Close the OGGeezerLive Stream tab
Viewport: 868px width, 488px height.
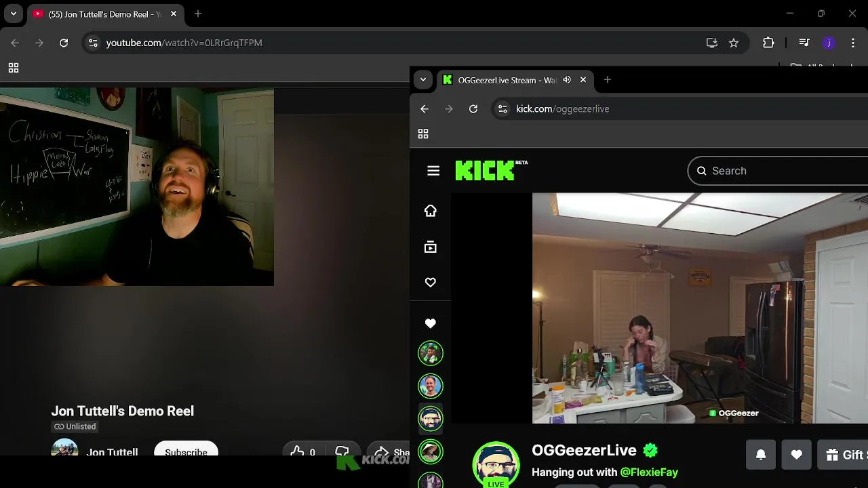[583, 80]
